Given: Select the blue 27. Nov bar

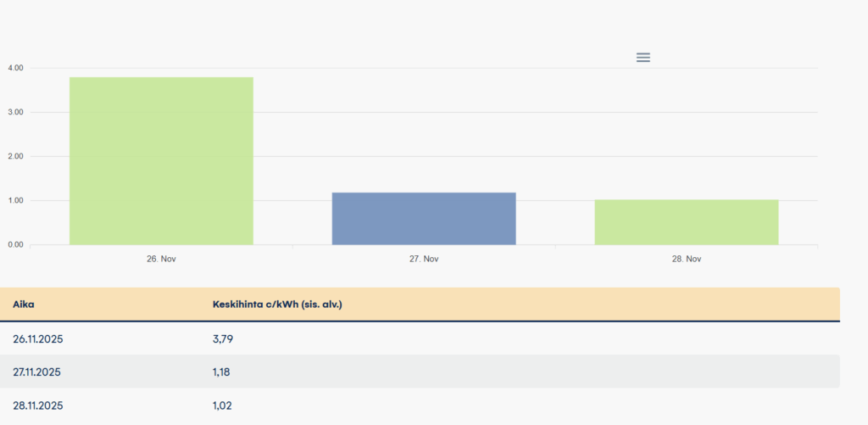Looking at the screenshot, I should pos(424,219).
